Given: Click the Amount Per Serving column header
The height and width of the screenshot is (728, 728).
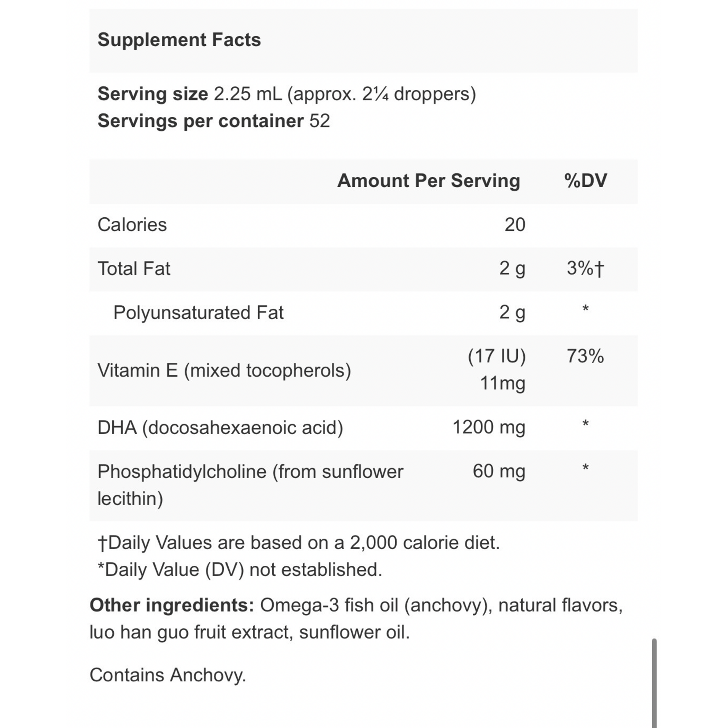Looking at the screenshot, I should (428, 181).
